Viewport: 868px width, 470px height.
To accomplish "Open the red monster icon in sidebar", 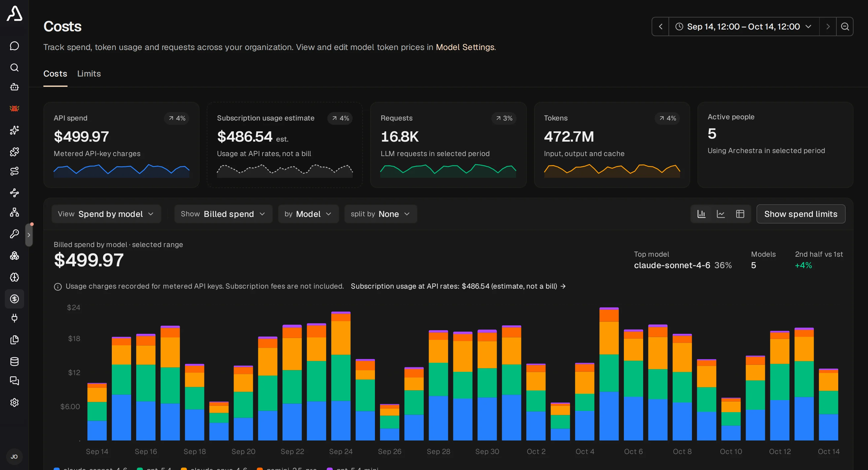I will click(14, 108).
